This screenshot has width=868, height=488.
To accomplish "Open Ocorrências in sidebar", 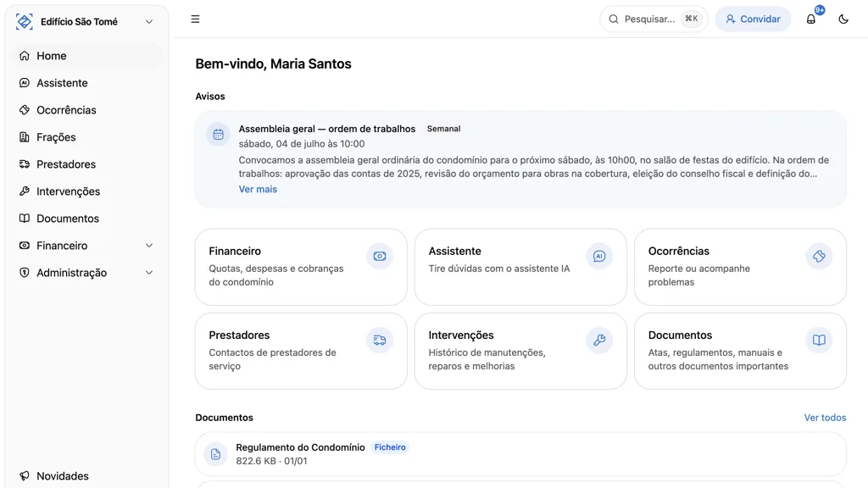I will click(x=87, y=110).
